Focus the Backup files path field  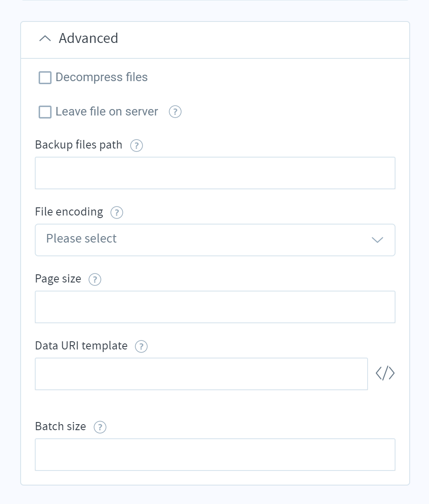(215, 173)
